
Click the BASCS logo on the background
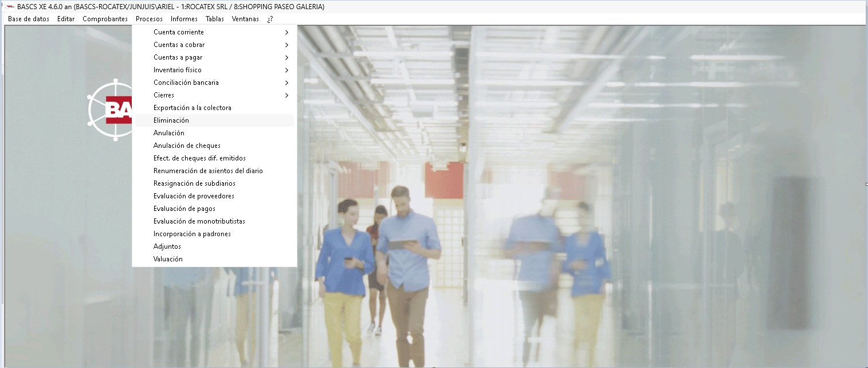111,109
